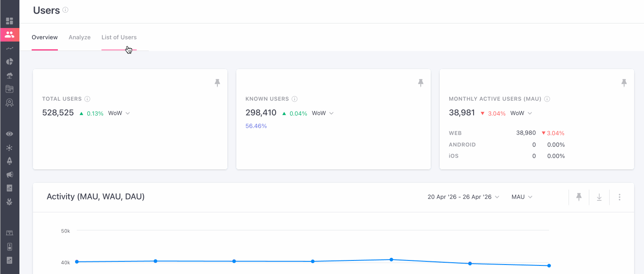This screenshot has width=644, height=274.
Task: Open the hub network icon in sidebar
Action: click(x=9, y=148)
